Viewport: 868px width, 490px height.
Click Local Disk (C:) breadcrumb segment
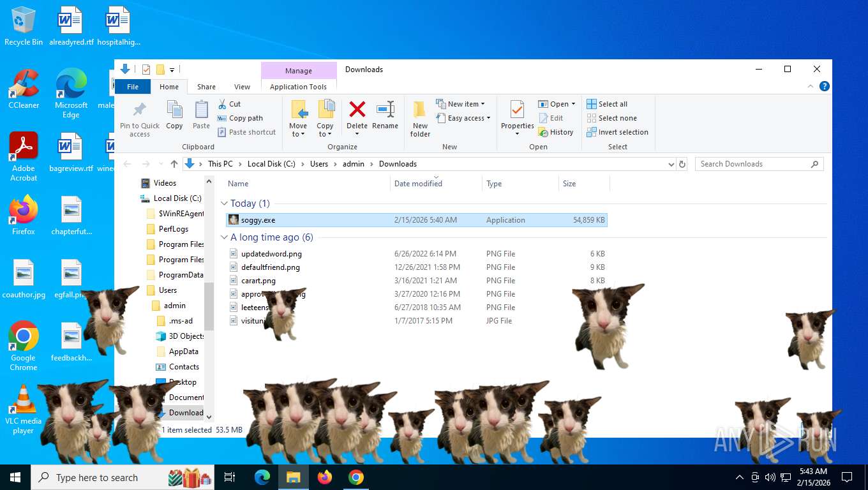point(271,164)
